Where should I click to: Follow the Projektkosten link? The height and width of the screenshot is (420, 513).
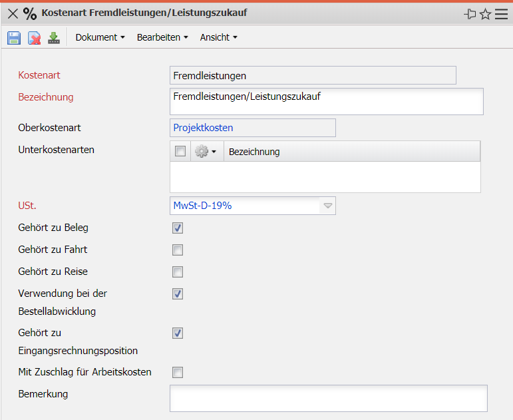click(x=203, y=128)
